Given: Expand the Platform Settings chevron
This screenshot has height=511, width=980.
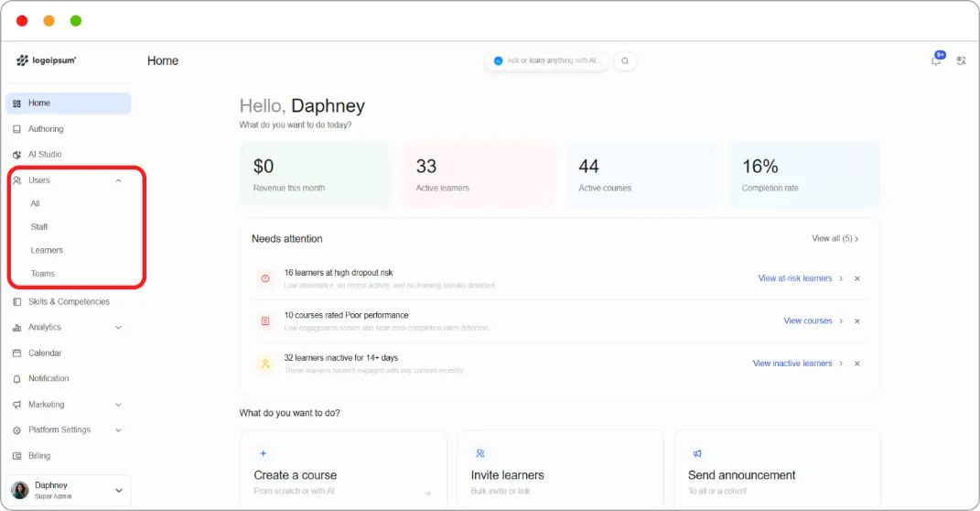Looking at the screenshot, I should 118,430.
